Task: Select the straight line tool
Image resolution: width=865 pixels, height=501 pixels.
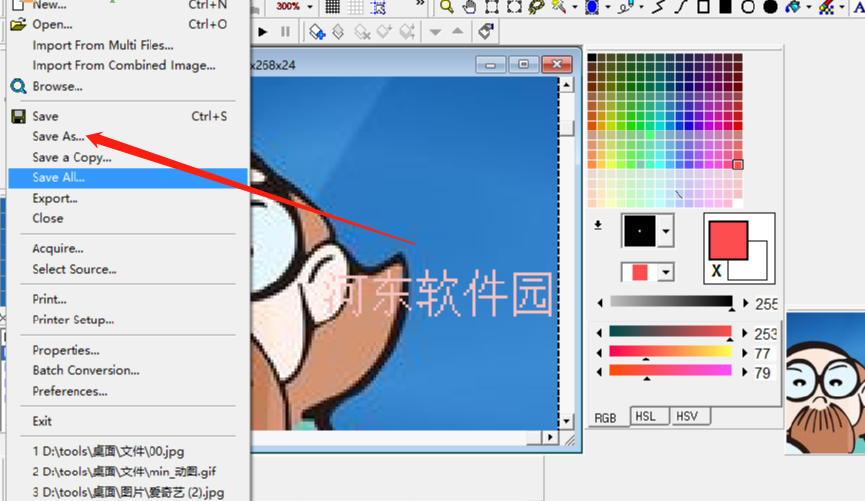Action: pos(659,7)
